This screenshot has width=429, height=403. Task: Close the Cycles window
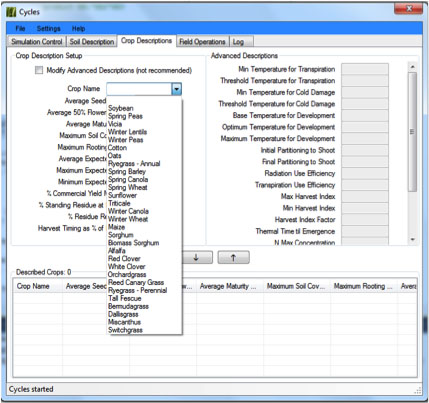click(x=409, y=9)
